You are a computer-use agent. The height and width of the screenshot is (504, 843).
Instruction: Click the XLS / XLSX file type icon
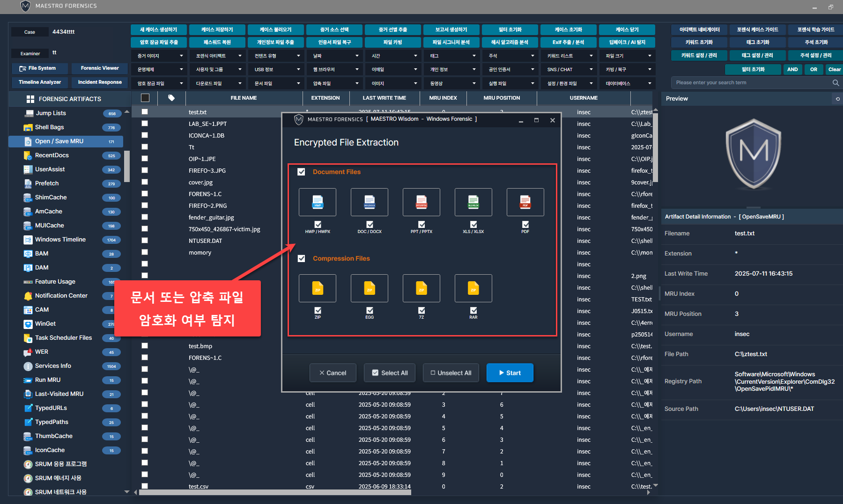tap(473, 202)
